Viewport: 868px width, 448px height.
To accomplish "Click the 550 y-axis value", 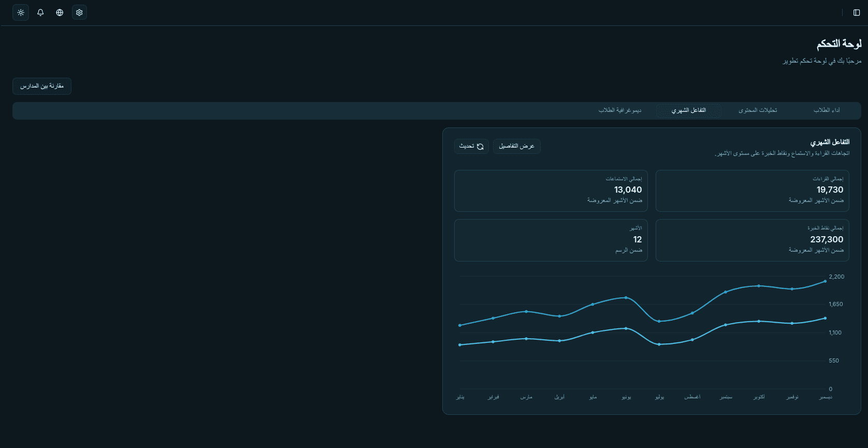I will [834, 361].
